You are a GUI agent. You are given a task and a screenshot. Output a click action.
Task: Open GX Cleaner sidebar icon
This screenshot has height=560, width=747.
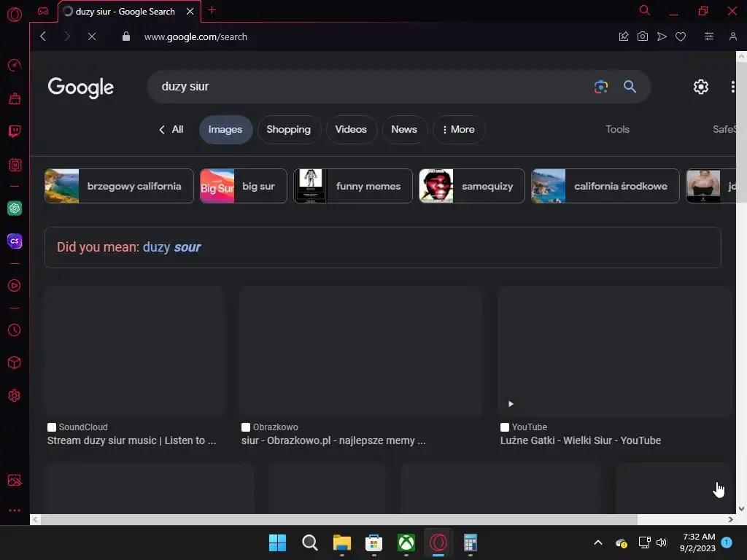point(15,98)
